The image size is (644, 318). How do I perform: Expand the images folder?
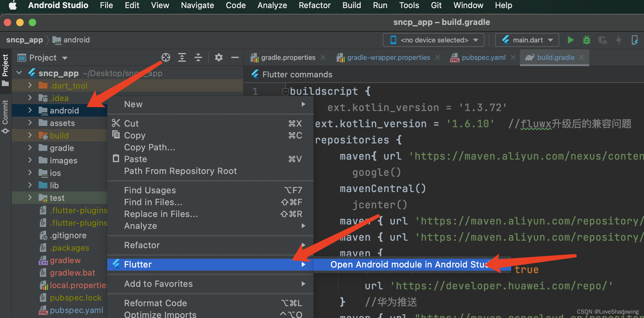[30, 160]
